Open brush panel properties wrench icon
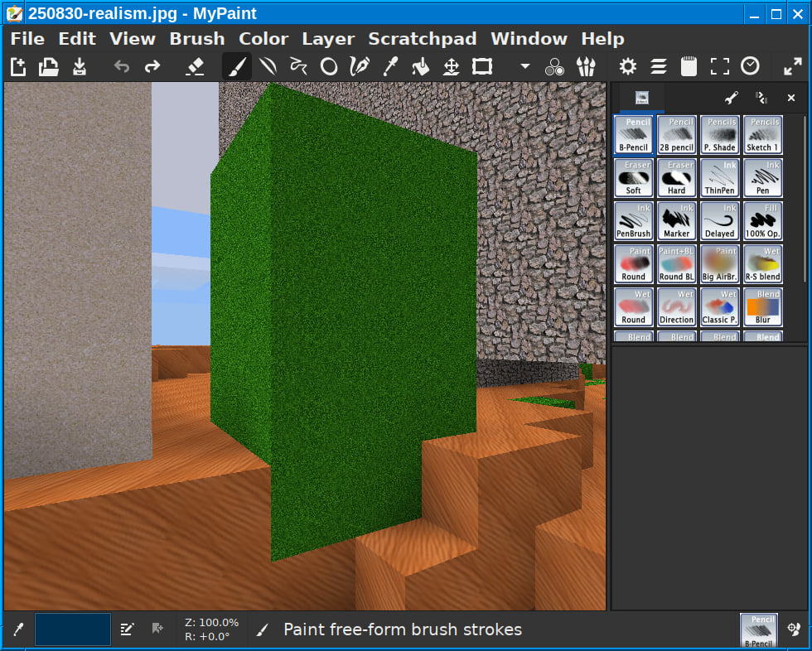The width and height of the screenshot is (812, 651). tap(731, 98)
